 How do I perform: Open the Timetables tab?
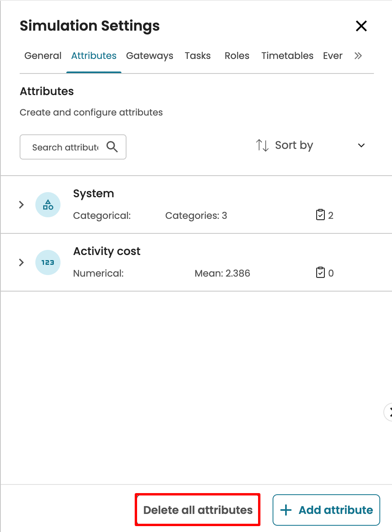[287, 56]
